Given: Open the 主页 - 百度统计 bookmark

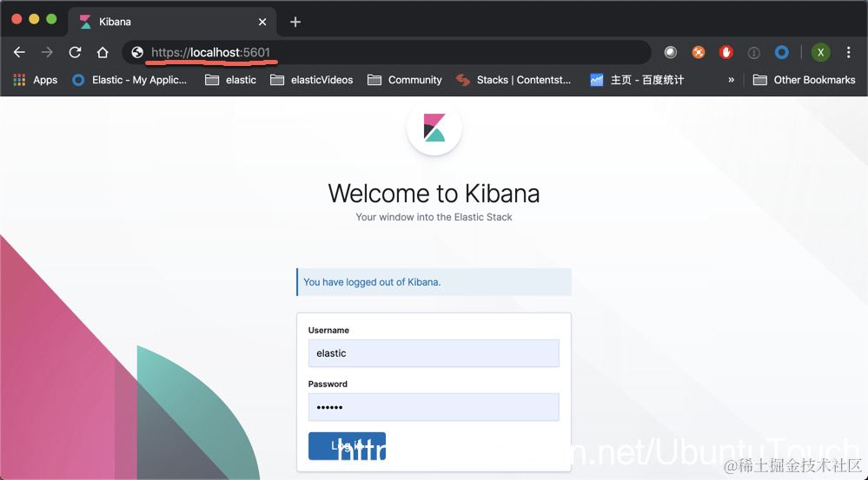Looking at the screenshot, I should (637, 80).
